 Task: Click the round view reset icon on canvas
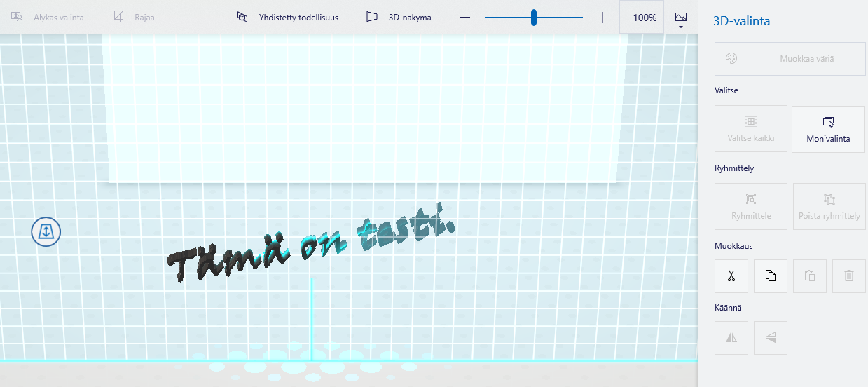tap(46, 231)
